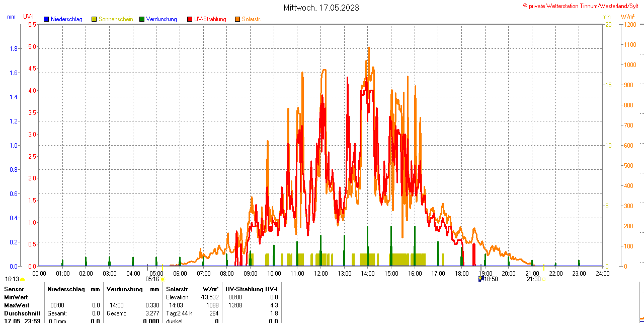Click the yellow Sonnenschein legend swatch

click(x=94, y=19)
